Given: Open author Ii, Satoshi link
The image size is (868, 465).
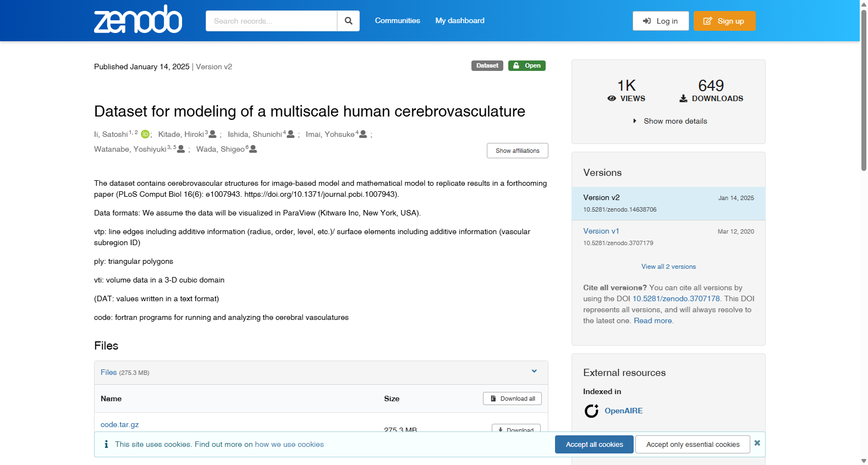Looking at the screenshot, I should [111, 134].
